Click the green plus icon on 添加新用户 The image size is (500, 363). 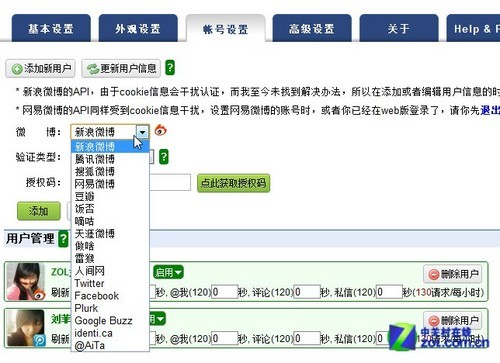click(x=17, y=69)
